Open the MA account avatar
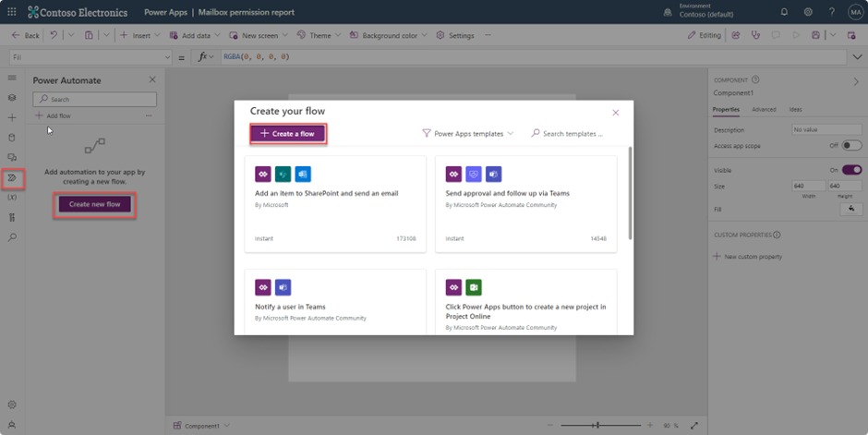Screen dimensions: 868x435 (x=855, y=12)
